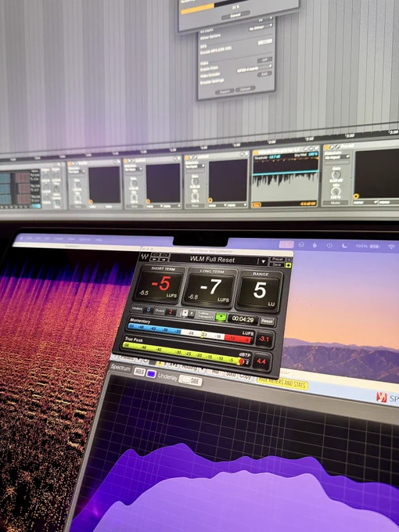Toggle the Create Video Off switch
The width and height of the screenshot is (399, 532).
pos(264,60)
